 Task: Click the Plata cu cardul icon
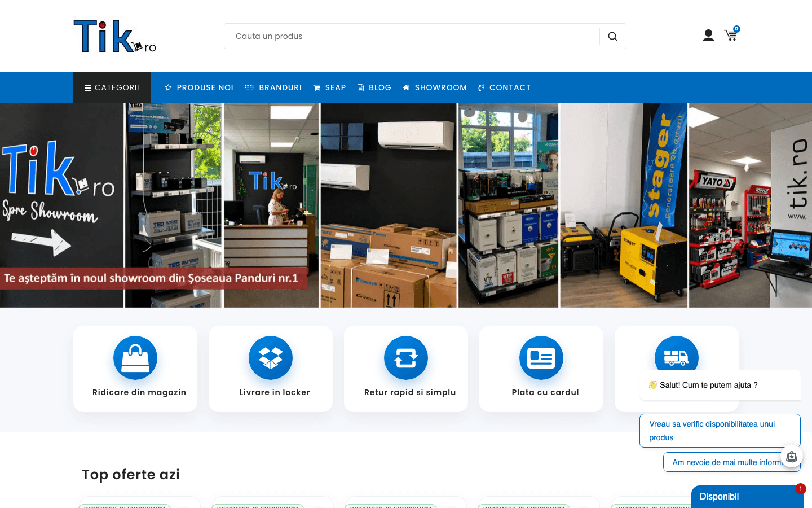tap(541, 358)
